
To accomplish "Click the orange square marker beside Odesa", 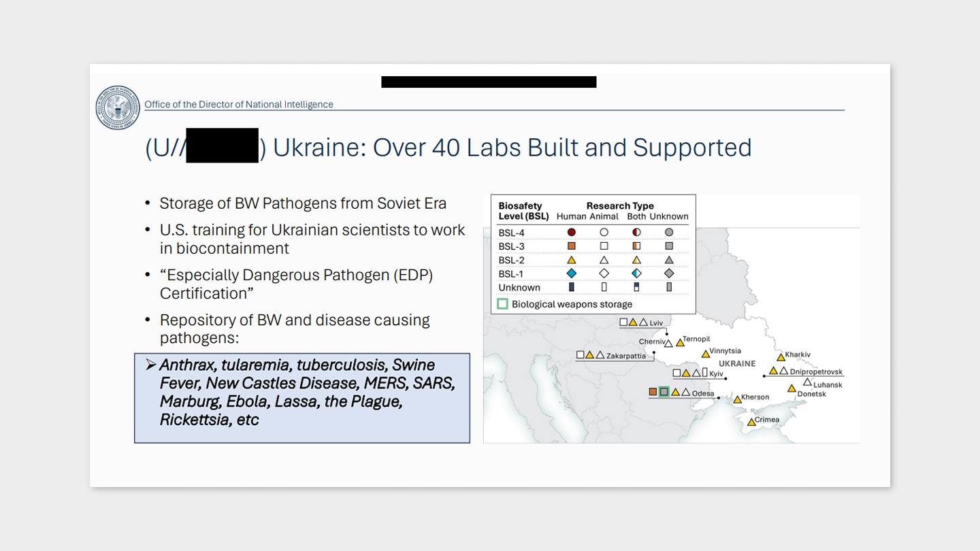I will click(653, 392).
